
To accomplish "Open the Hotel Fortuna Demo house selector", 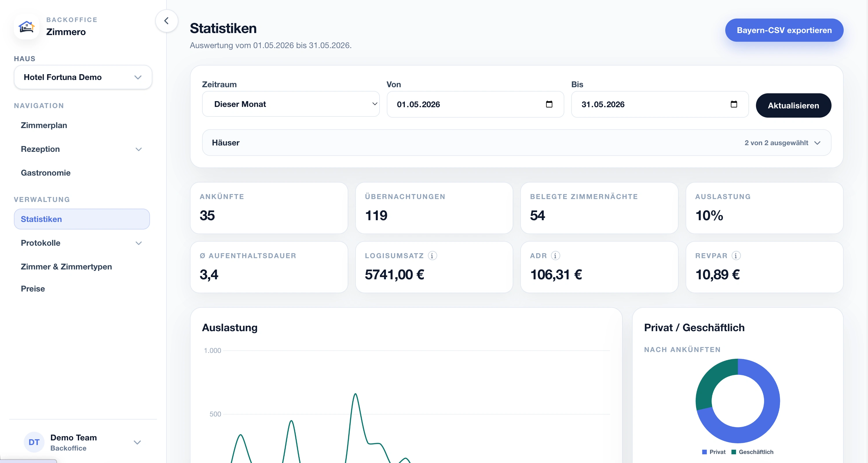I will click(83, 77).
